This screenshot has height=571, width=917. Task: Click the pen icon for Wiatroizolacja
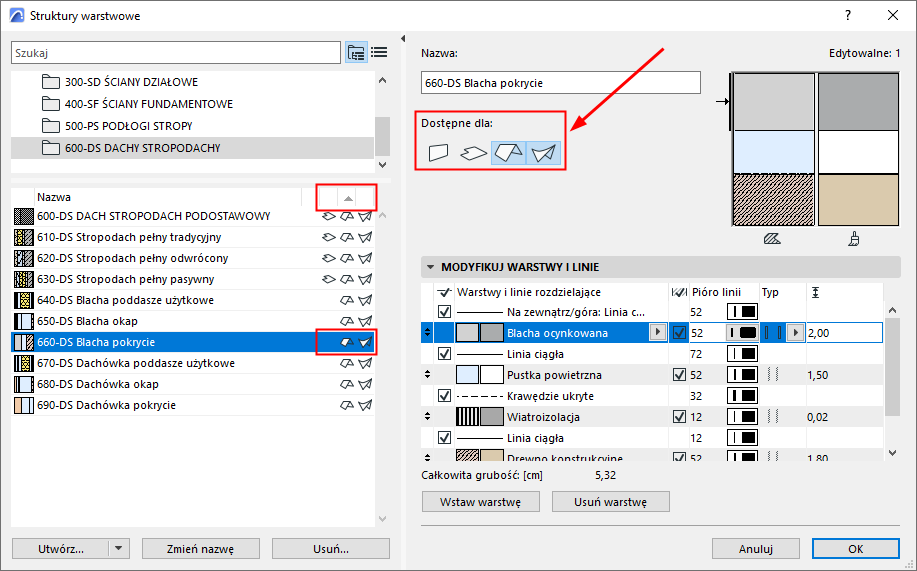click(742, 417)
